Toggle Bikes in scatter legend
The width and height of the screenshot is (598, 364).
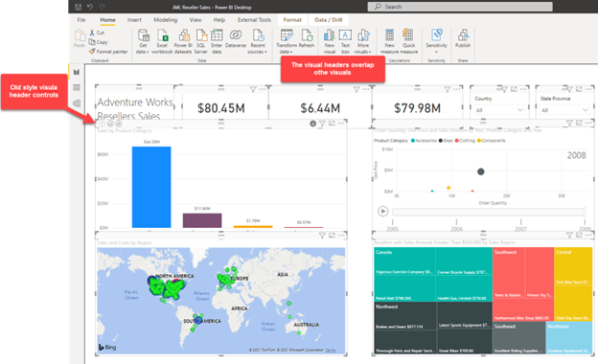(446, 141)
